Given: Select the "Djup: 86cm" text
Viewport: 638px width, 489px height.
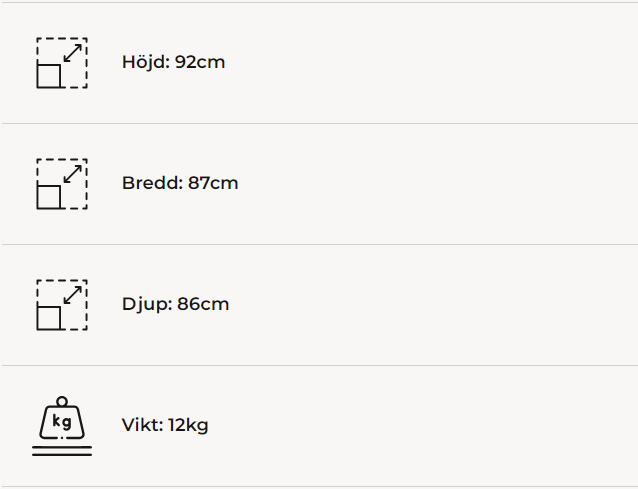Looking at the screenshot, I should click(175, 304).
